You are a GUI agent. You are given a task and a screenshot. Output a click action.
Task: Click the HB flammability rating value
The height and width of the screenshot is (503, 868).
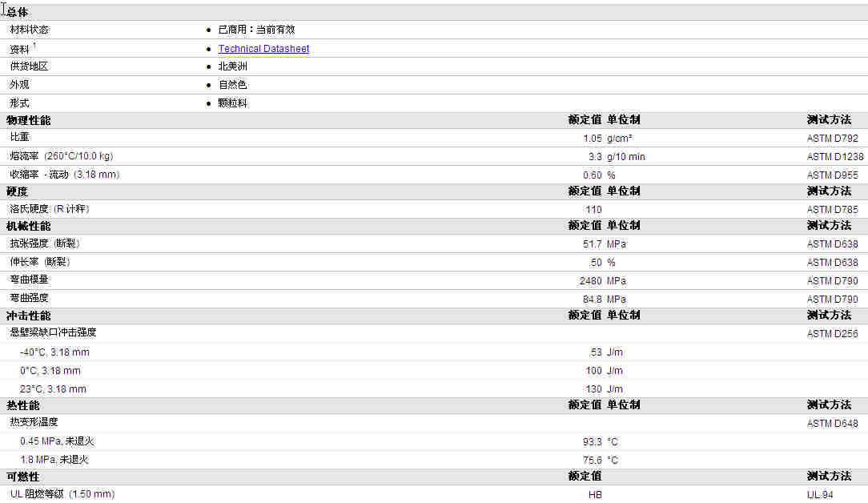595,495
